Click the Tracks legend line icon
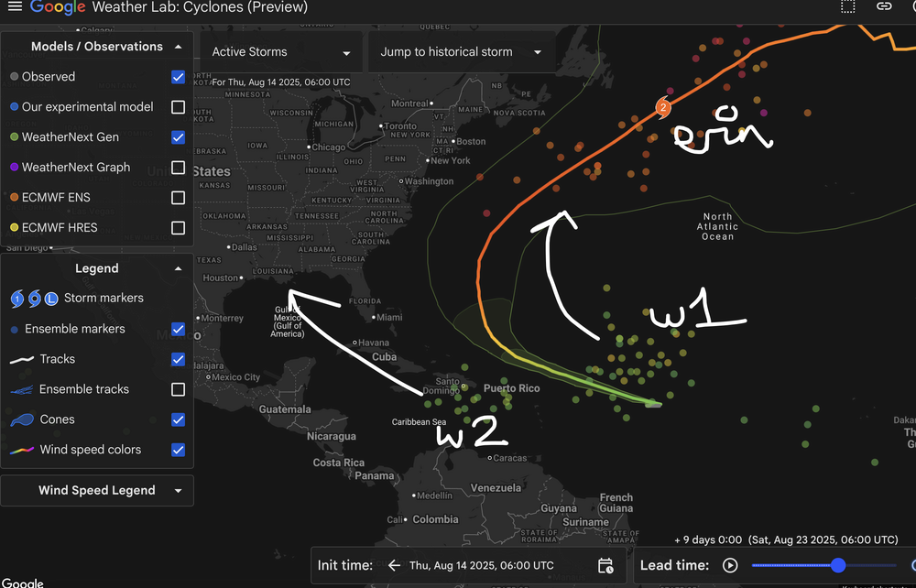 pos(22,360)
